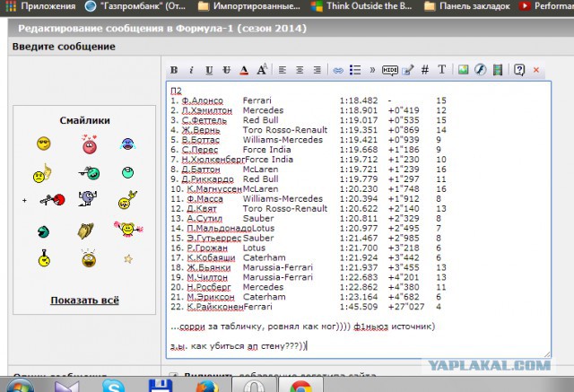Click the 'П2' heading text
The image size is (574, 392).
pyautogui.click(x=176, y=91)
